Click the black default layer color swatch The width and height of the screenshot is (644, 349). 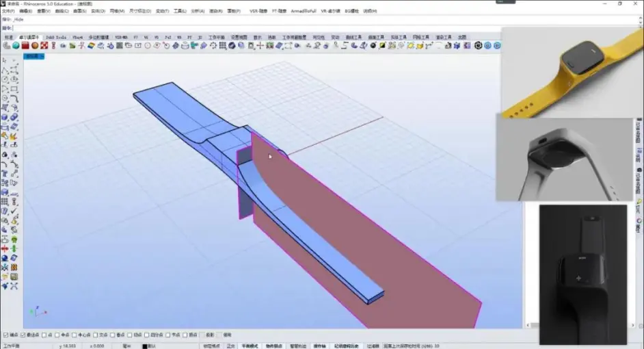[144, 346]
